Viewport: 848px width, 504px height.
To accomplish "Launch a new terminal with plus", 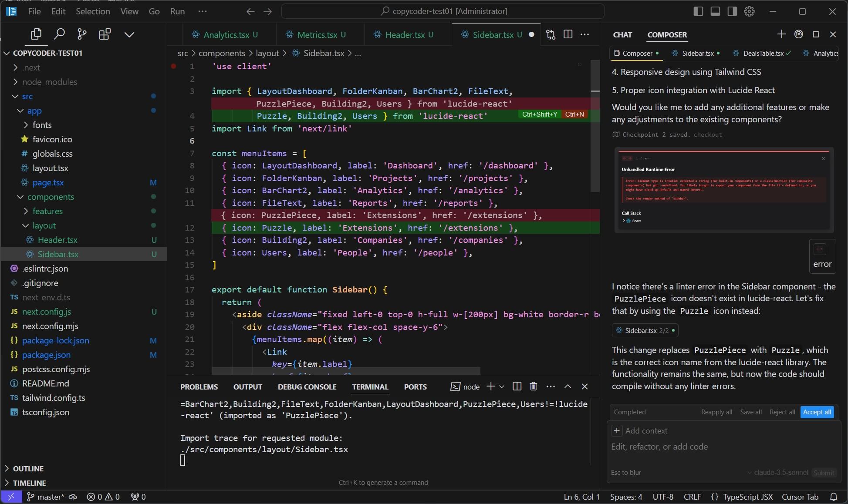I will (x=491, y=386).
